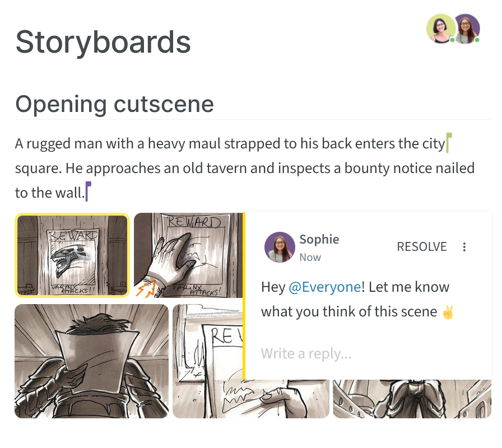Click the @Everyone mention
Screen dimensions: 502x448
coord(325,287)
